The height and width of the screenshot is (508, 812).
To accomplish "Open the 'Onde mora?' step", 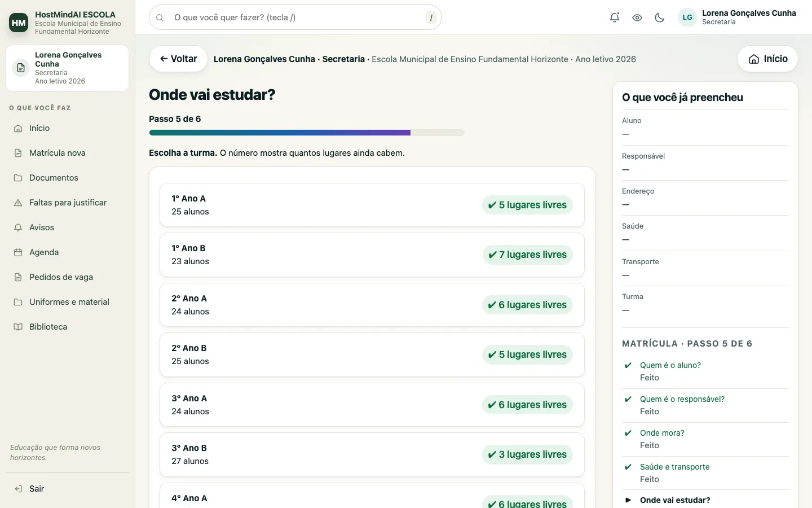I will click(705, 439).
